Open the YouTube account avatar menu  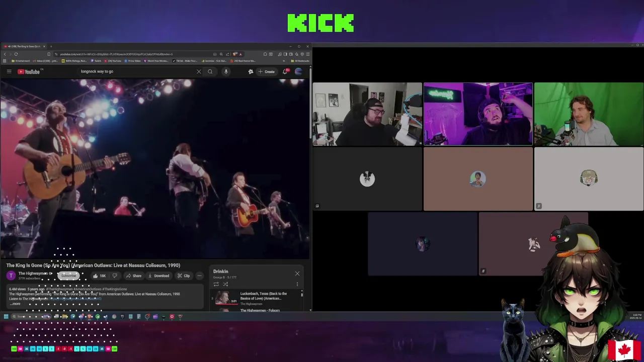298,71
